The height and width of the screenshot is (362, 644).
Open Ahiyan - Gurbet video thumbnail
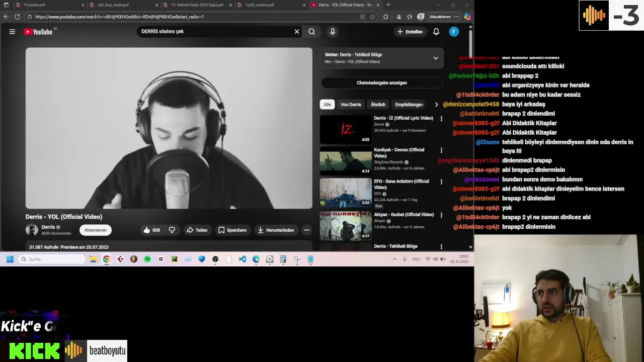point(346,226)
